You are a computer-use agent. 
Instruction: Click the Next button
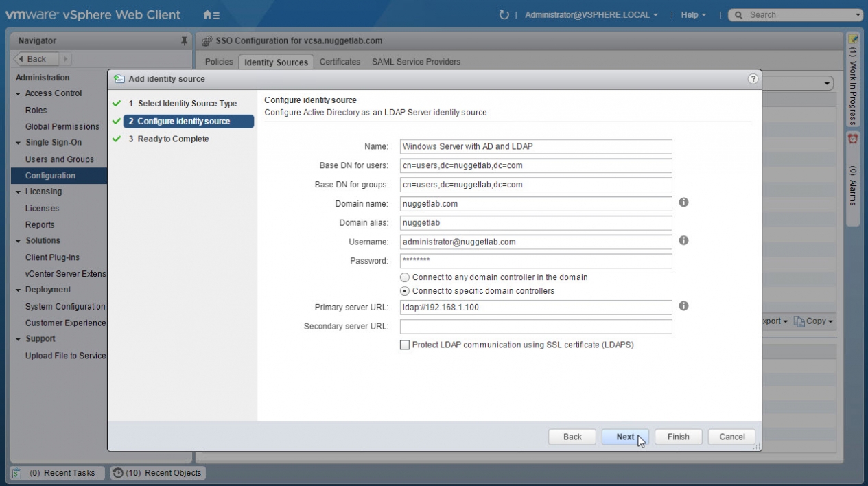tap(624, 437)
